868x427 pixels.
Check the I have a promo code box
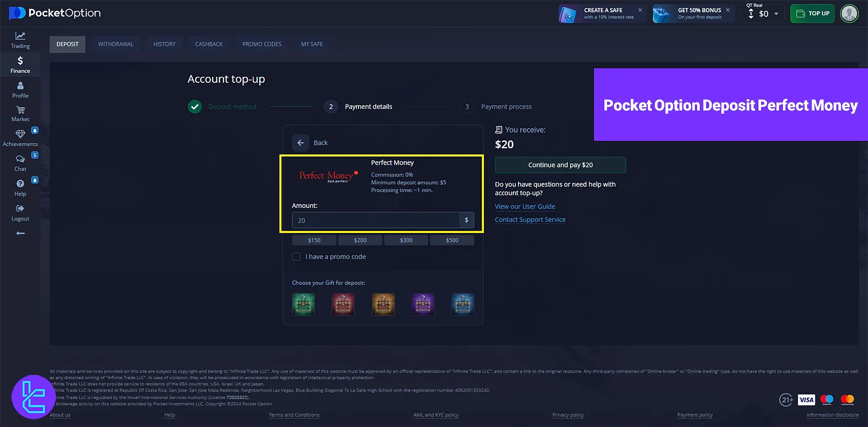pos(296,257)
